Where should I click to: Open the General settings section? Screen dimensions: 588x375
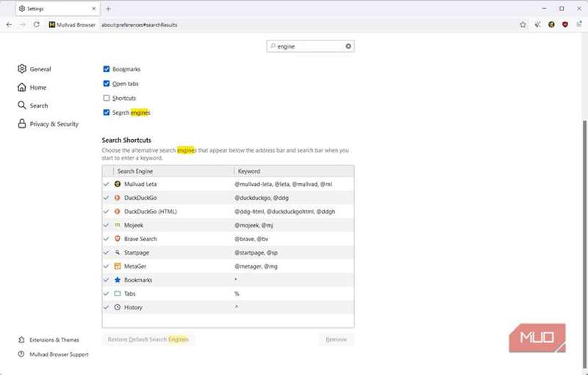tap(40, 69)
